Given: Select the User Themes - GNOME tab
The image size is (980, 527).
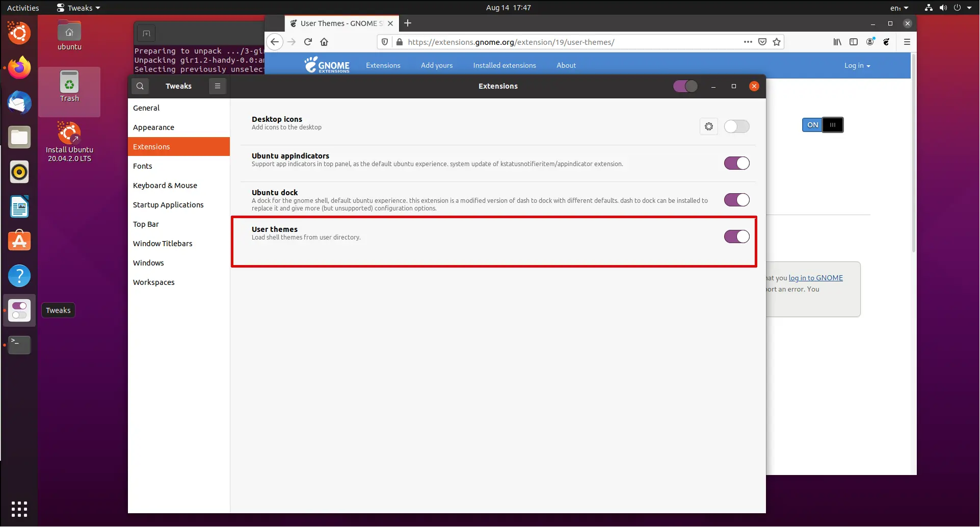Looking at the screenshot, I should [x=342, y=23].
